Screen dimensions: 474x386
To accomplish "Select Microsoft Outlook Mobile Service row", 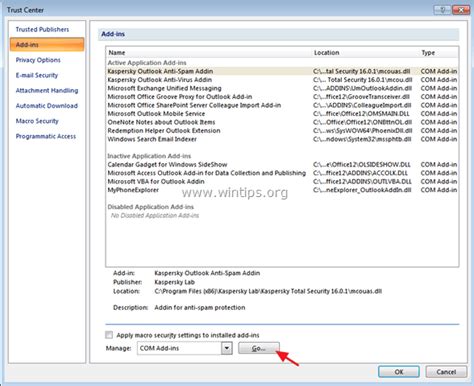I will pos(282,114).
